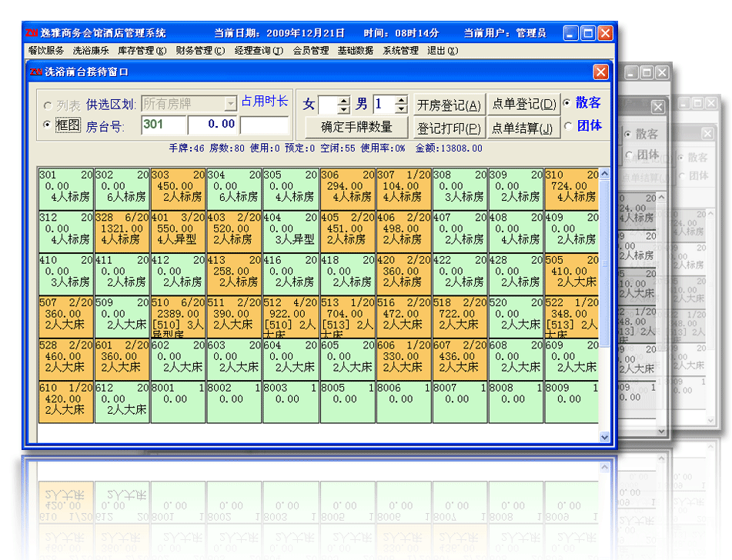Screen dimensions: 732x560
Task: Select the 框图 view radio button
Action: tap(48, 125)
